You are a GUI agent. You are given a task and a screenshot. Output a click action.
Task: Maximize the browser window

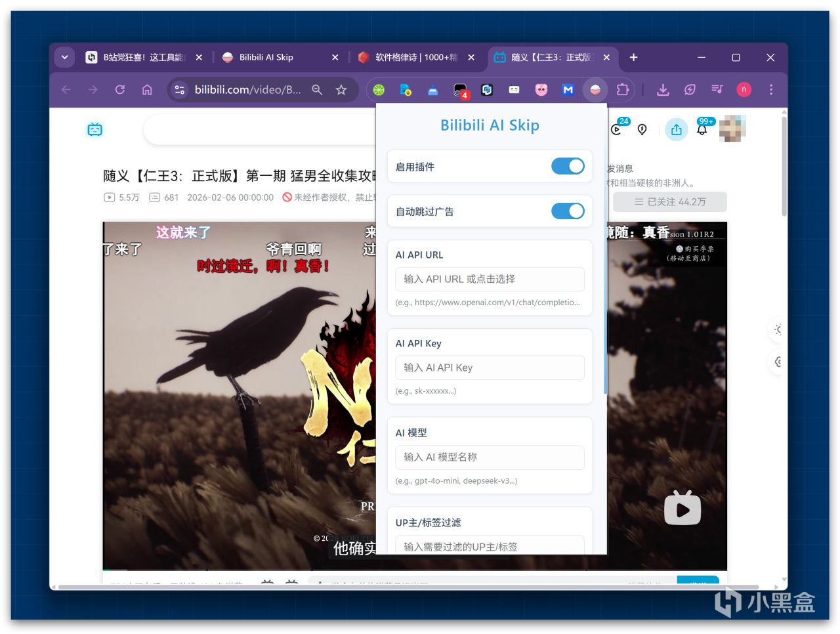736,58
